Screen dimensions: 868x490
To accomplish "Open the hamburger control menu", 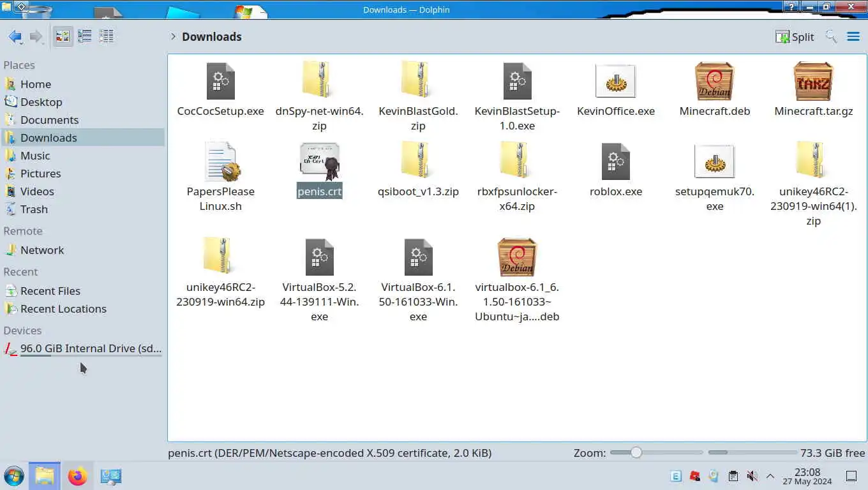I will point(853,36).
